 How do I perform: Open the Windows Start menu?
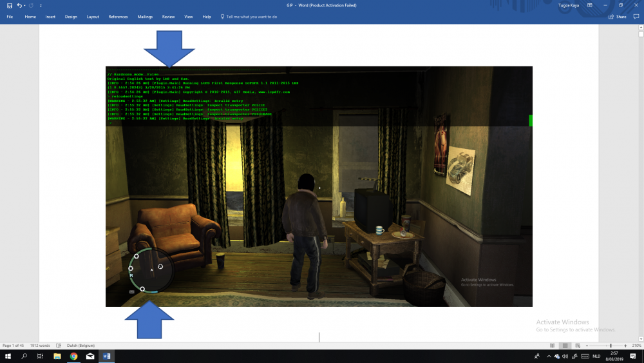tap(8, 357)
